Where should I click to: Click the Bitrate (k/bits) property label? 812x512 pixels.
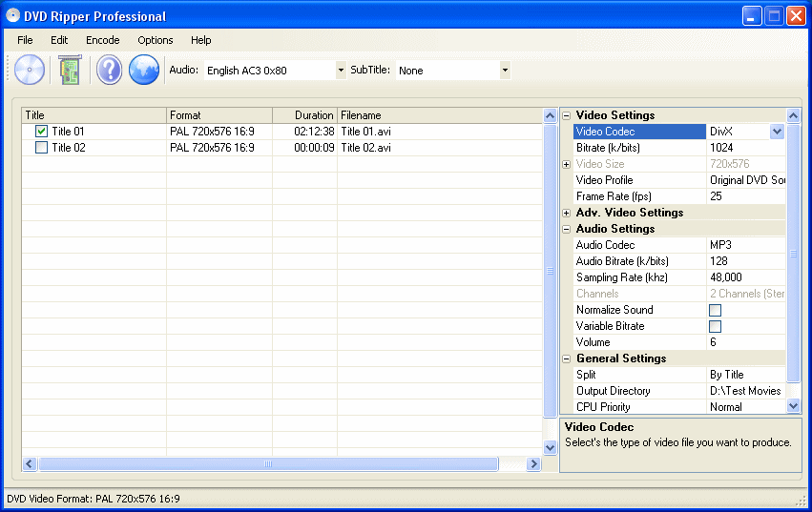click(608, 148)
